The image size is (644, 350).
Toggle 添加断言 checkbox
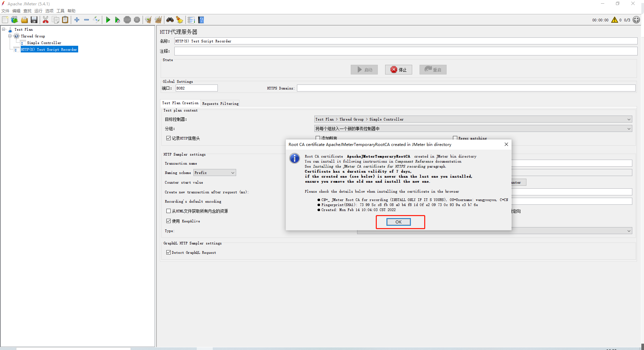tap(318, 138)
